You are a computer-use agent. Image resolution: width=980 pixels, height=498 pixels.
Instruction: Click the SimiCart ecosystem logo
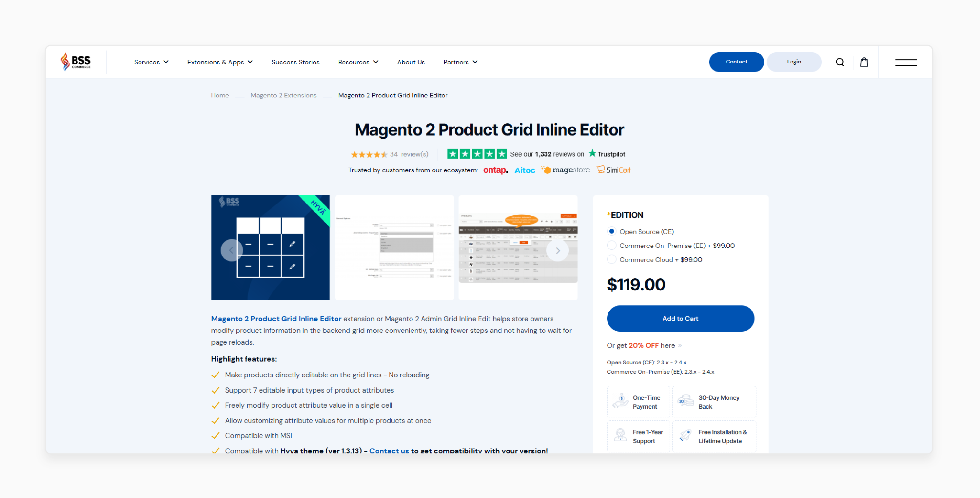coord(613,170)
